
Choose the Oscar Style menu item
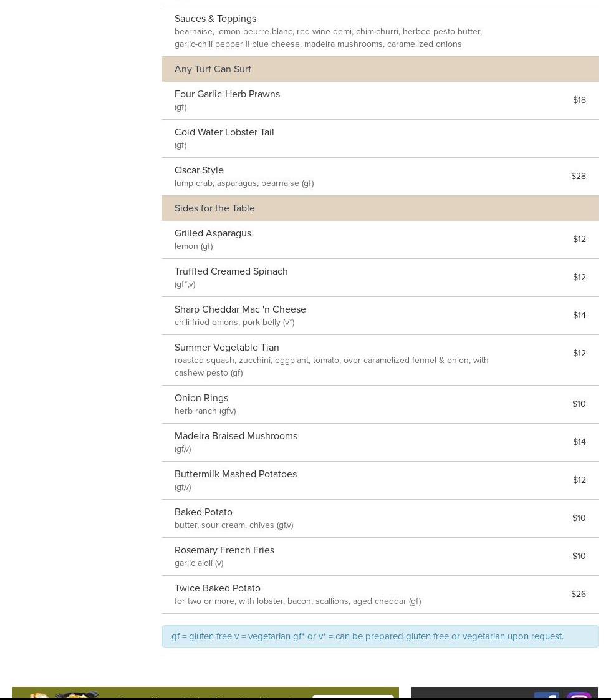point(199,170)
